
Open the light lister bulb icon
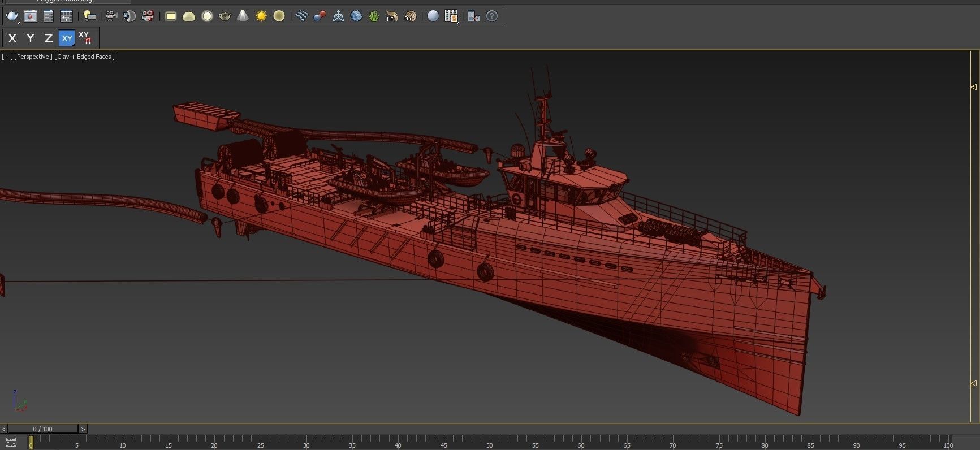tap(89, 16)
